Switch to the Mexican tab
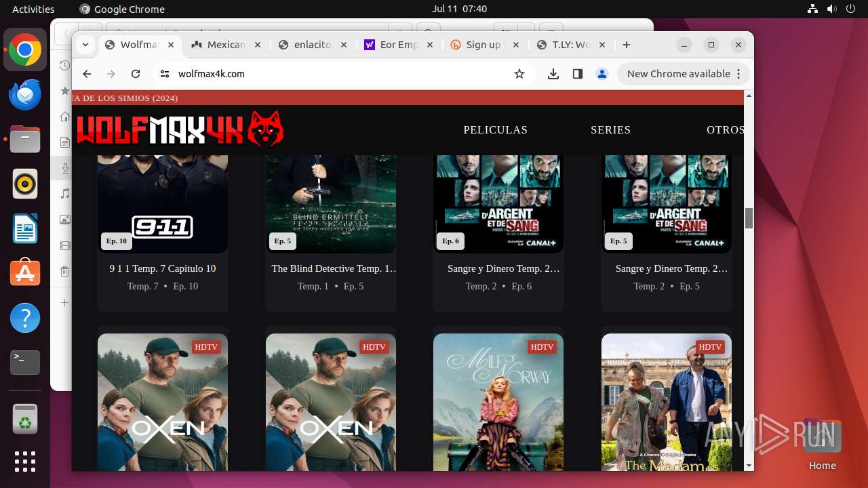The width and height of the screenshot is (868, 488). click(x=226, y=45)
